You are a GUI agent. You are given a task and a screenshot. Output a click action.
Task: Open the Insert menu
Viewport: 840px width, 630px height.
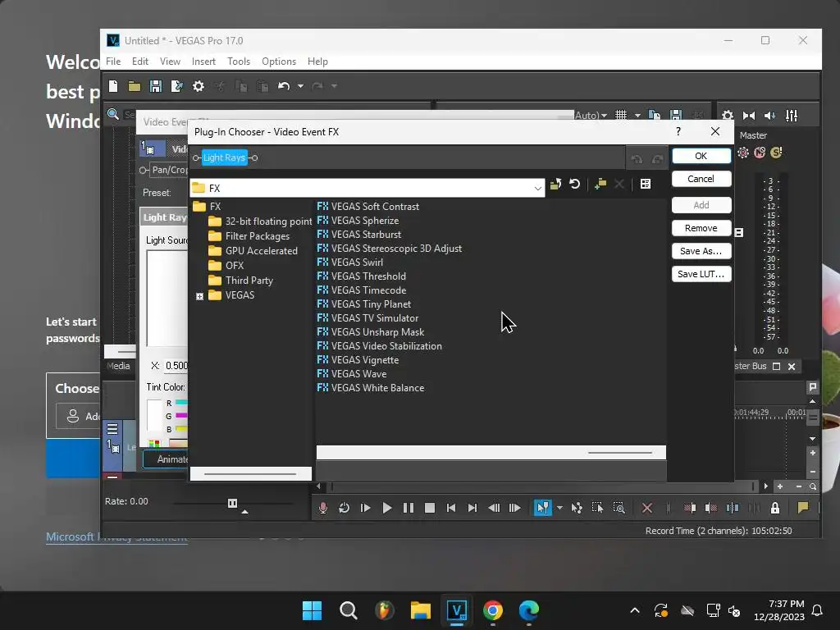click(203, 62)
